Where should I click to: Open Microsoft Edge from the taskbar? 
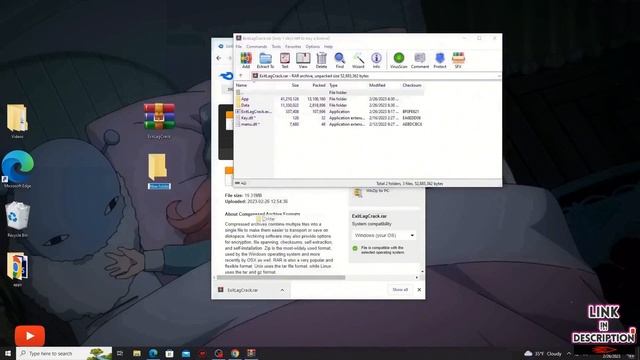click(153, 353)
